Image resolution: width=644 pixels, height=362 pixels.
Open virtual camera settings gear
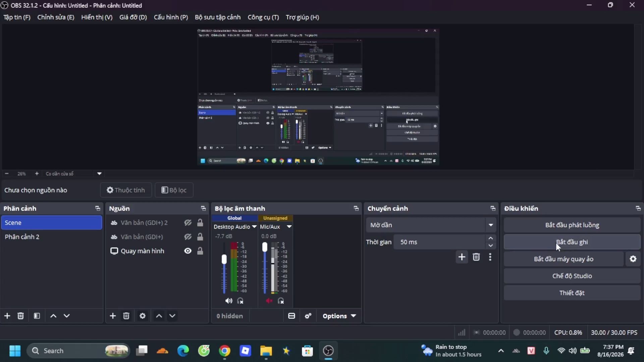click(x=633, y=259)
